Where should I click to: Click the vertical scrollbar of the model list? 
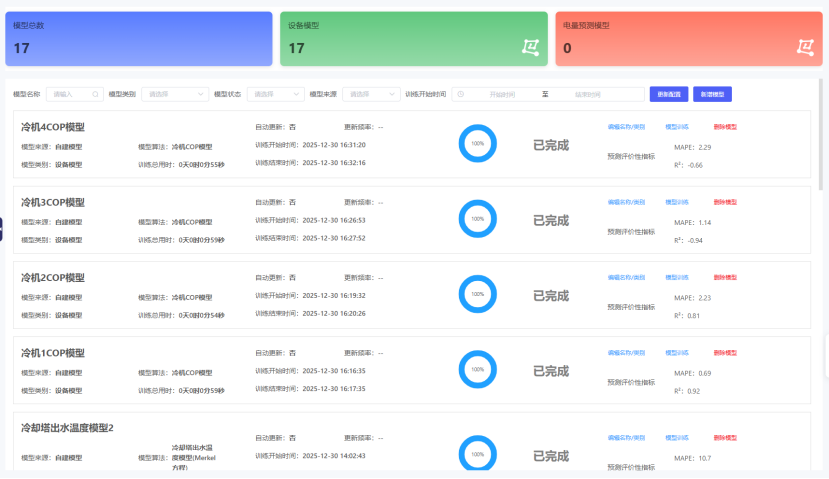click(x=821, y=134)
